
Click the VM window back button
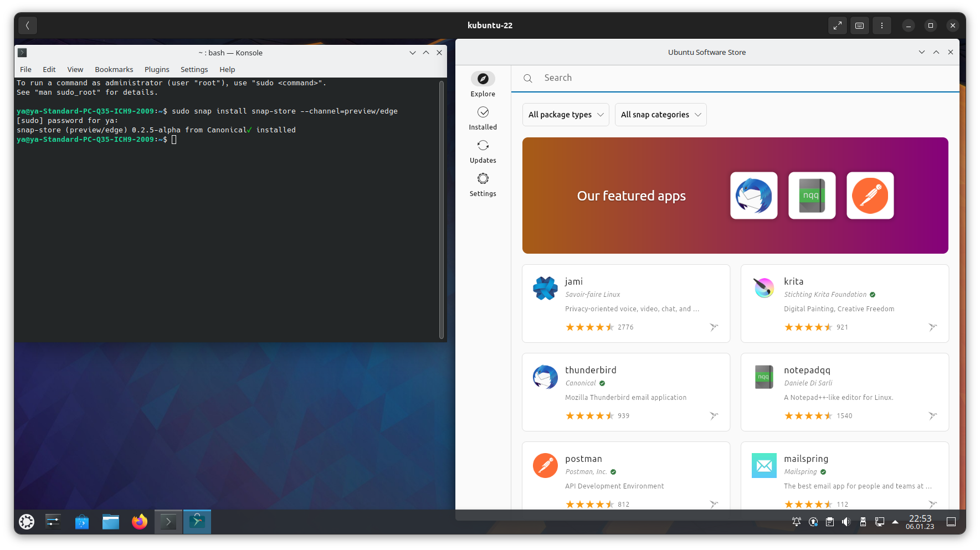(x=28, y=25)
